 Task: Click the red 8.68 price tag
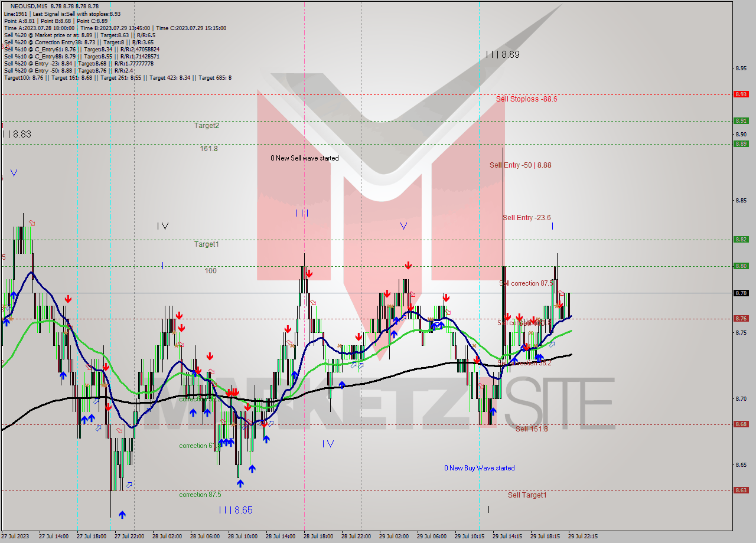click(x=741, y=424)
